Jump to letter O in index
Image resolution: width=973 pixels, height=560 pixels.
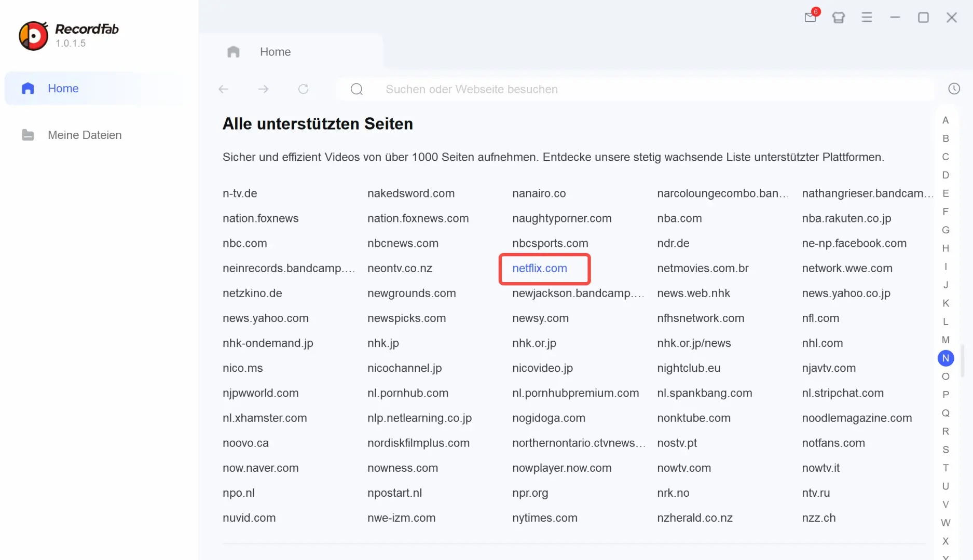click(945, 376)
